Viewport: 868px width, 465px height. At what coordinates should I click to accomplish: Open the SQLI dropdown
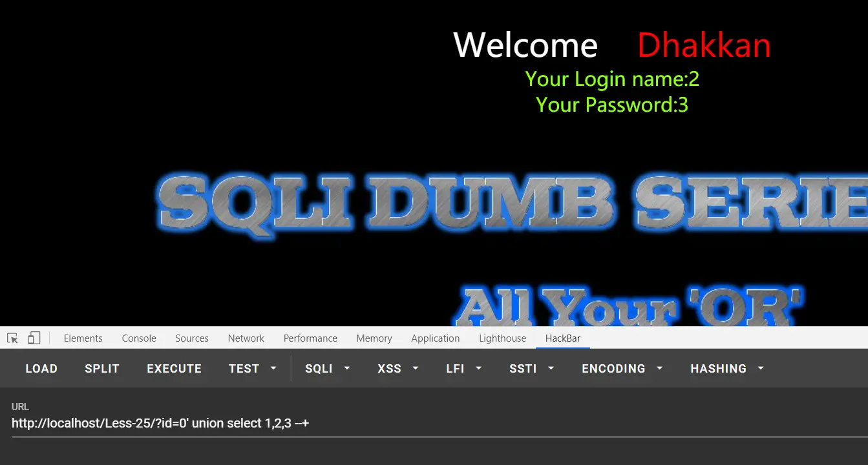(x=327, y=368)
